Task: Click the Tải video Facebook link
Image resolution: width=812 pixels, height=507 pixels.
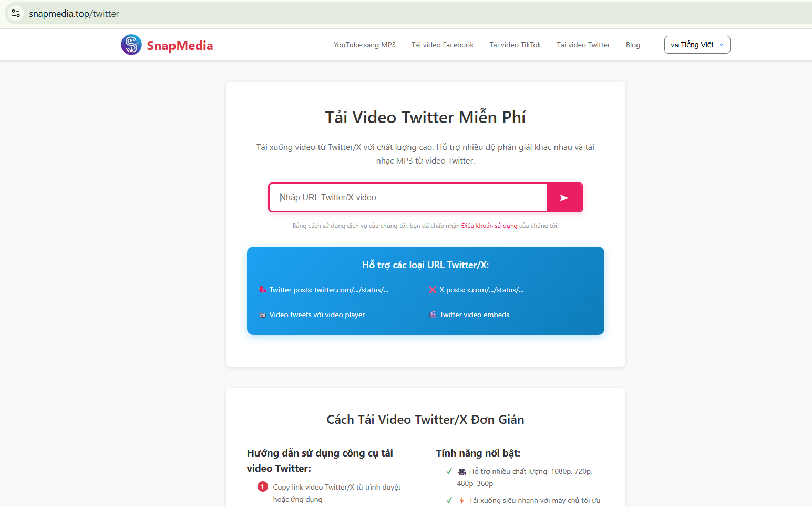Action: click(442, 45)
